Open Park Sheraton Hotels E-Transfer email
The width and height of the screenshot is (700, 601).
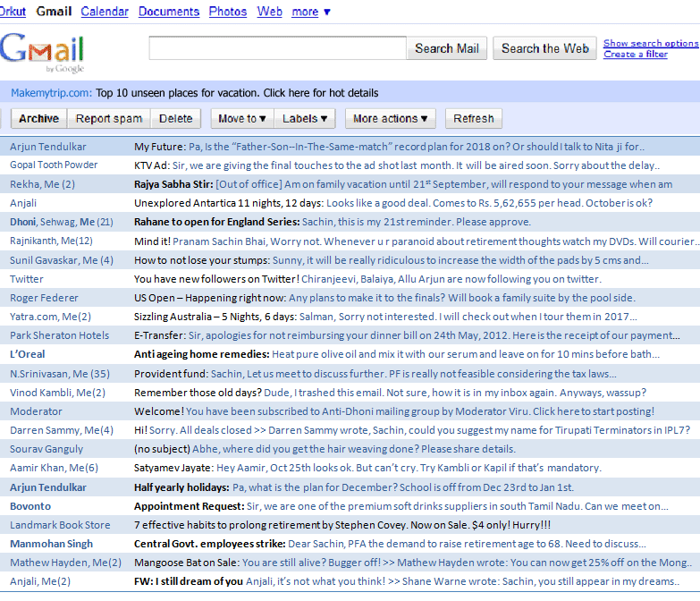point(350,334)
